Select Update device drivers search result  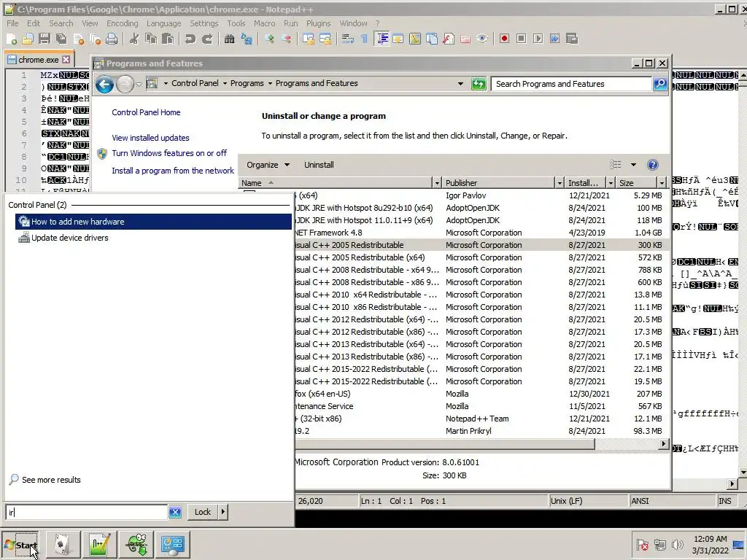coord(153,238)
